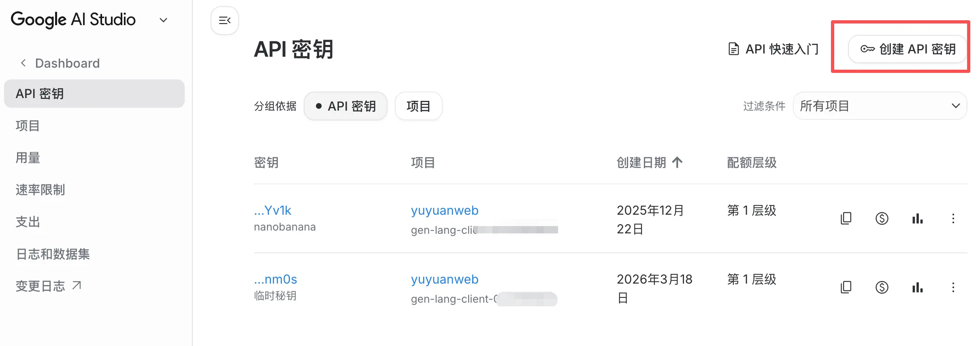This screenshot has width=980, height=346.
Task: Group keys by 项目
Action: coord(418,106)
